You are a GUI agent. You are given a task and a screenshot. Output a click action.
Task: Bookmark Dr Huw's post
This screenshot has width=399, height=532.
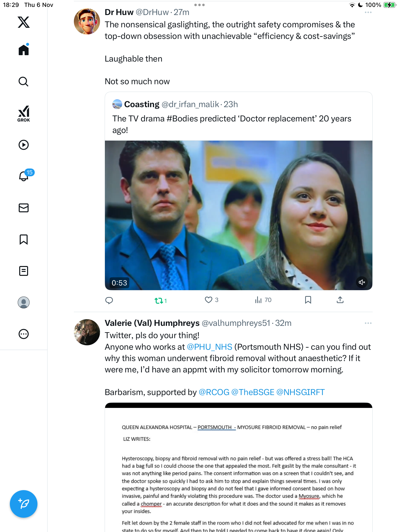[308, 300]
